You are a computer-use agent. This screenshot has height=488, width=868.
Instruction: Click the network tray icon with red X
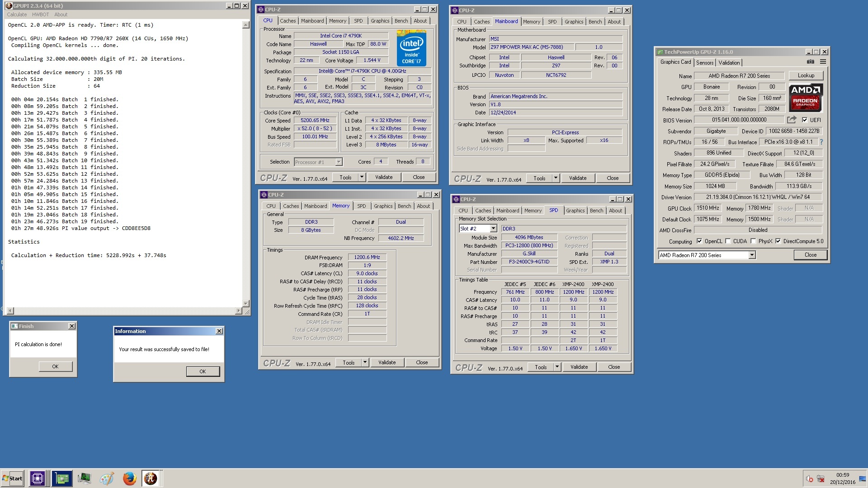tap(821, 479)
